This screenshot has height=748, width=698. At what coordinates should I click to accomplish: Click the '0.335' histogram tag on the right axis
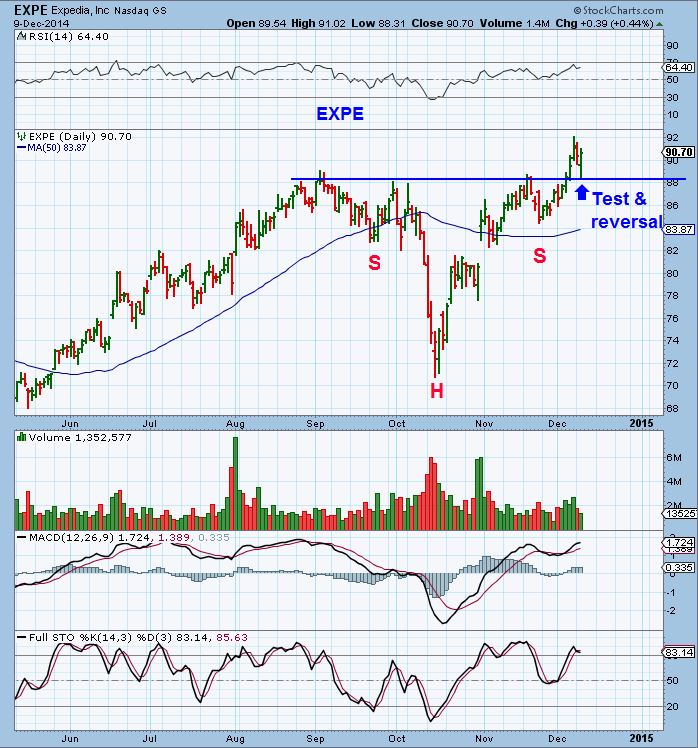[x=679, y=568]
